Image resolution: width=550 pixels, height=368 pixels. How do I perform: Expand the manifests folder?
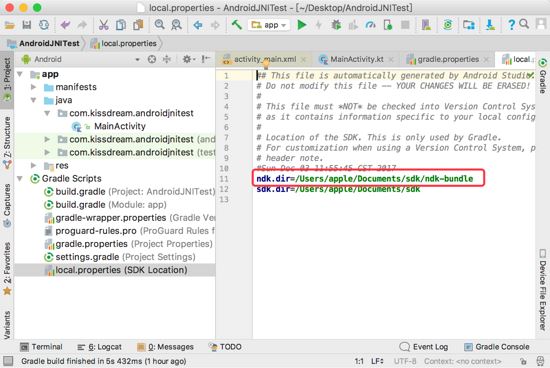(33, 87)
